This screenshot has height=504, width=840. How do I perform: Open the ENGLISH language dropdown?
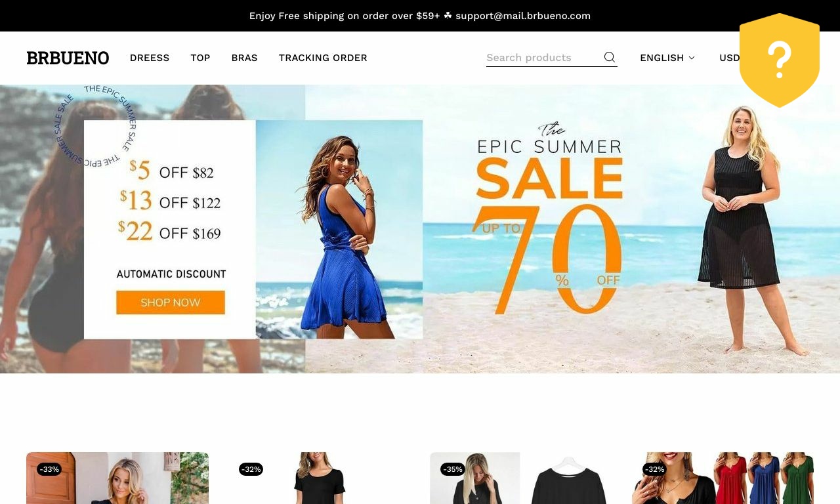coord(667,58)
